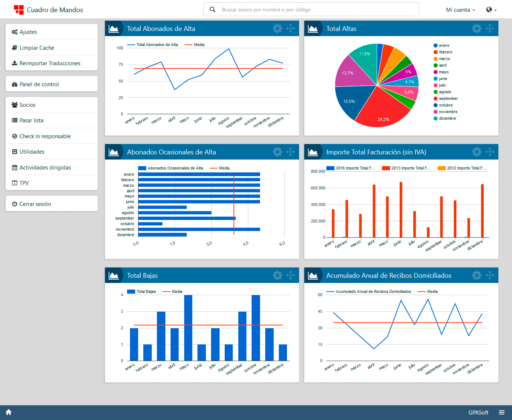Click the home icon in footer
The height and width of the screenshot is (420, 512).
(9, 412)
